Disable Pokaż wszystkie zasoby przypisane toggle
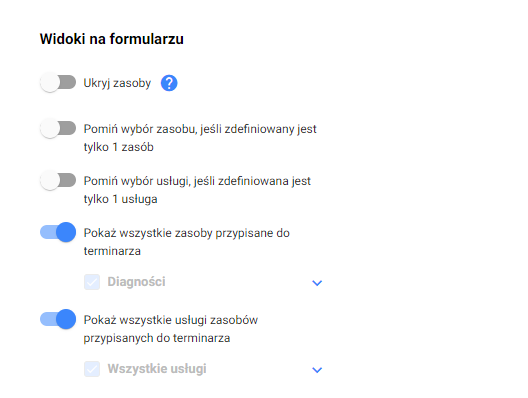Viewport: 528px width, 398px height. coord(58,232)
